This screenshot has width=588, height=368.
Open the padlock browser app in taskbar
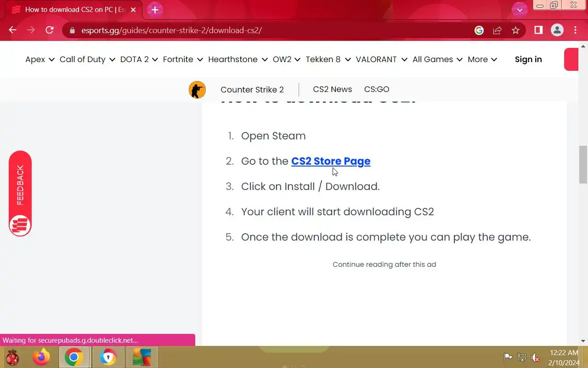tap(108, 357)
